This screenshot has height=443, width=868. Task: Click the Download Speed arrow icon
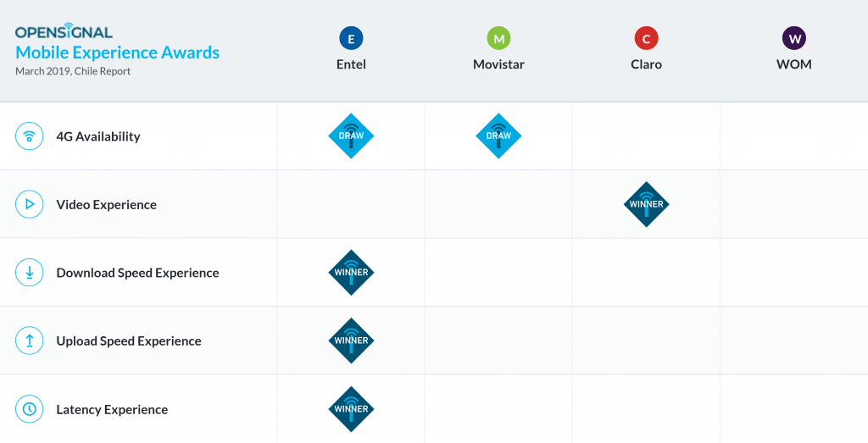point(30,273)
